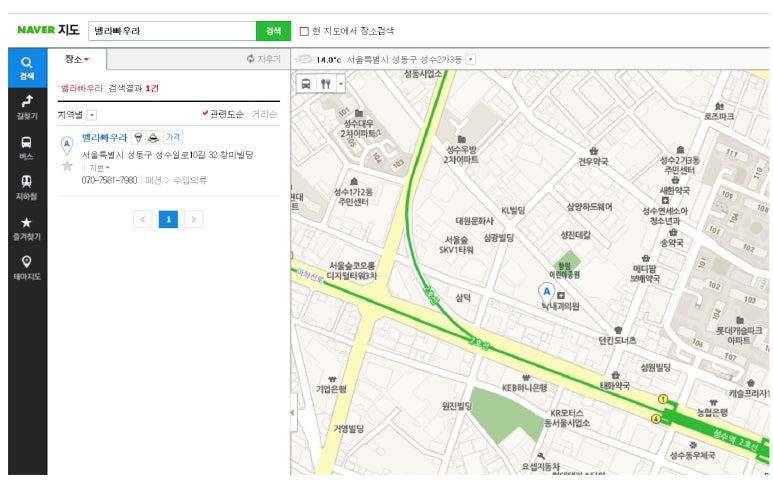Select page 1 of results

168,219
